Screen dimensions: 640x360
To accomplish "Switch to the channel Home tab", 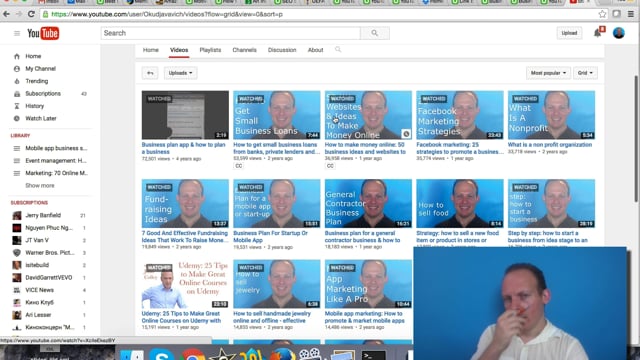I will (151, 50).
